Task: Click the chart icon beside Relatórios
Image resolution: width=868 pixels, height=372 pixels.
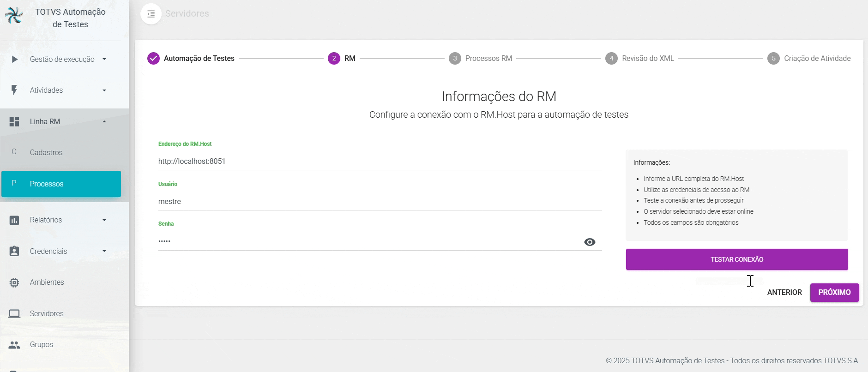Action: tap(14, 220)
